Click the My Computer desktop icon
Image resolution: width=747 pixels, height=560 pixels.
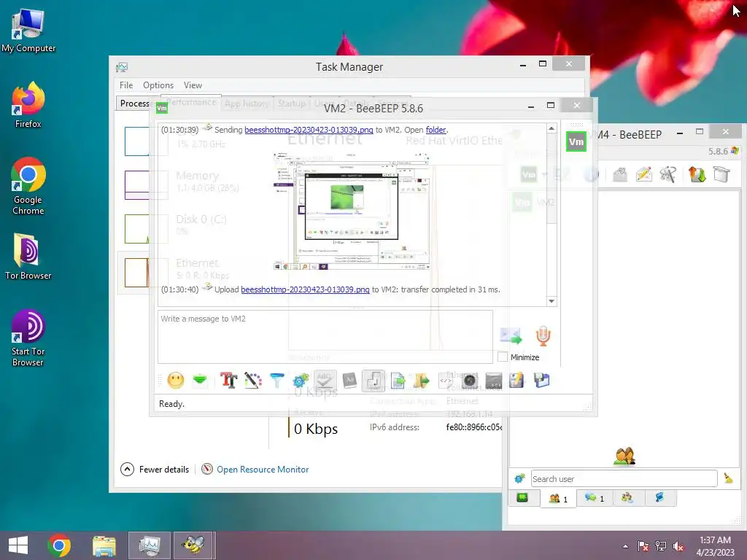point(28,31)
